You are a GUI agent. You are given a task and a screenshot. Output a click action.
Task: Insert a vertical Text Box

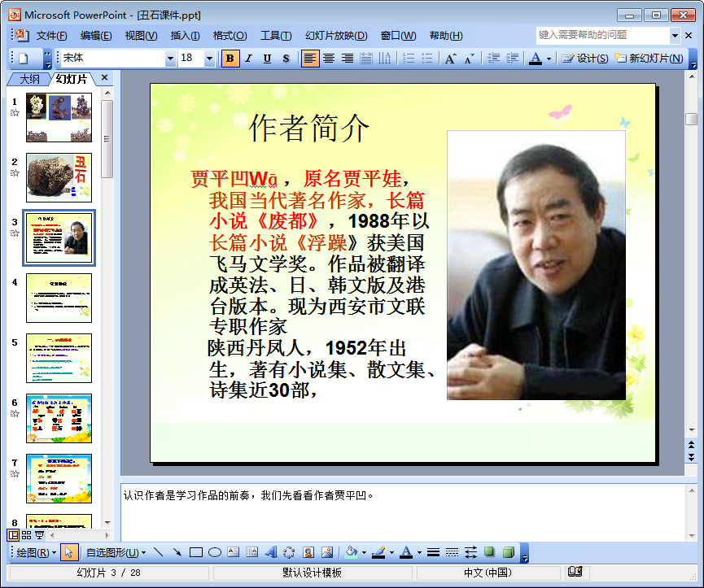tap(251, 552)
